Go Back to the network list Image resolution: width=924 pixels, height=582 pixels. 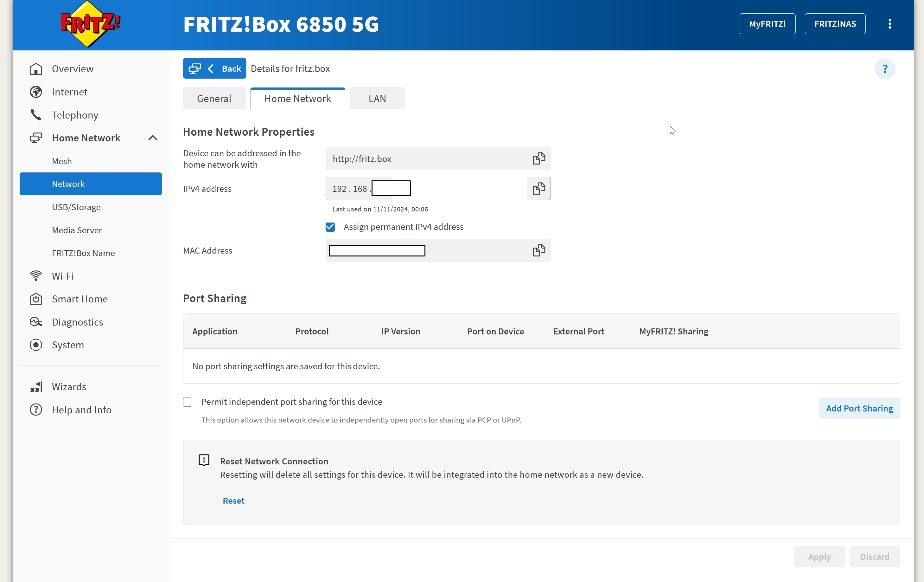point(214,69)
